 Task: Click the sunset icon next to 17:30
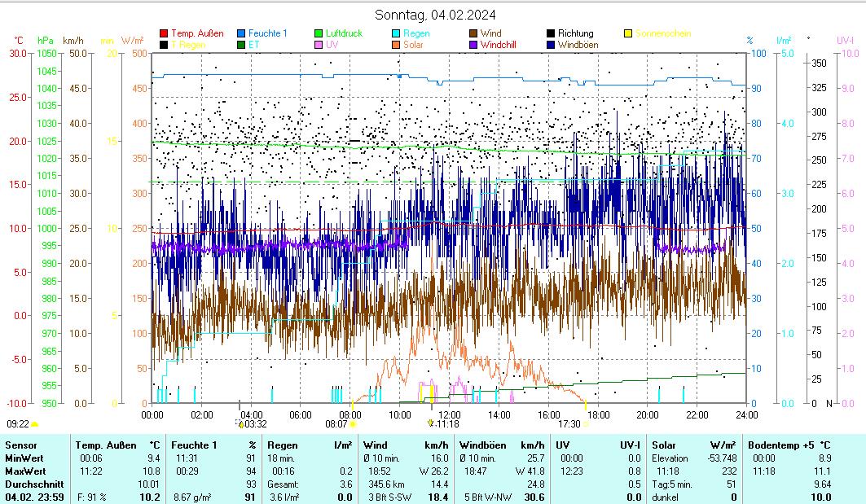[x=586, y=424]
